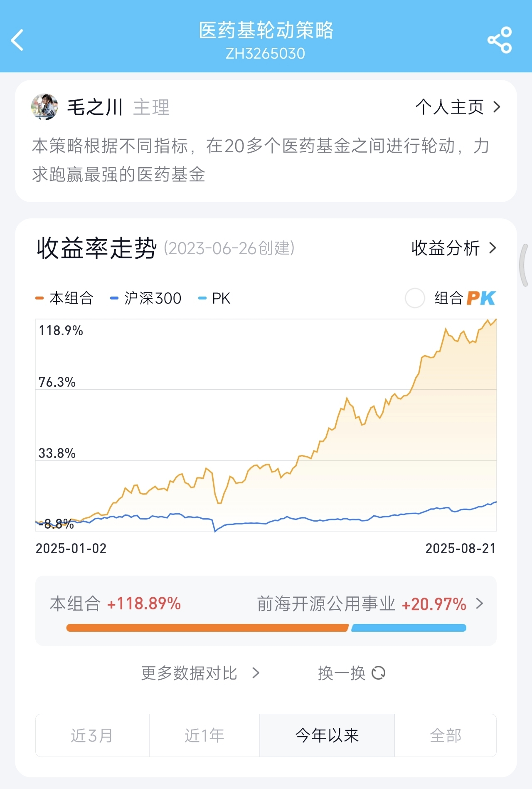Select the 全部 time range tab
532x789 pixels.
(x=445, y=735)
